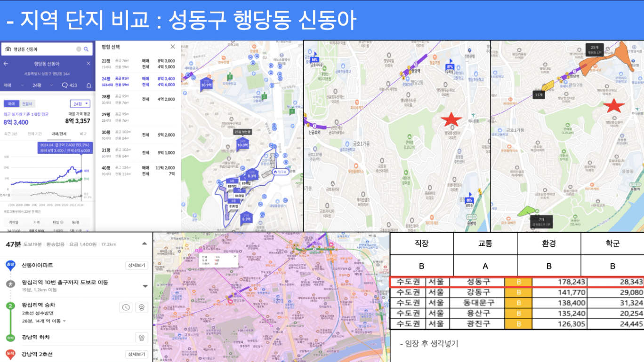
Task: Close the 행당동 신동아 detail panel
Action: coord(88,63)
